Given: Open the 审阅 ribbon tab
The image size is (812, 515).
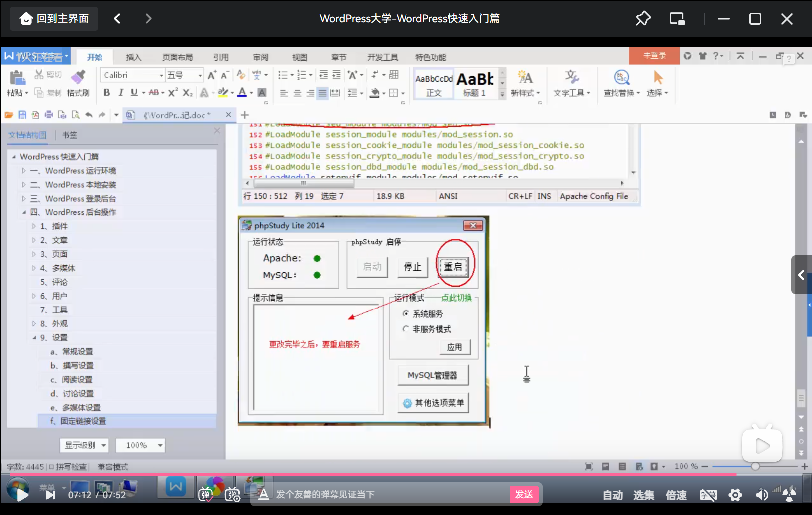Looking at the screenshot, I should point(261,57).
